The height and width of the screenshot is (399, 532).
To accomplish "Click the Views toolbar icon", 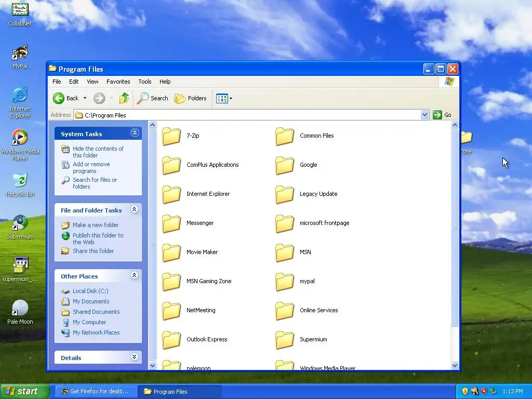I will [x=222, y=99].
